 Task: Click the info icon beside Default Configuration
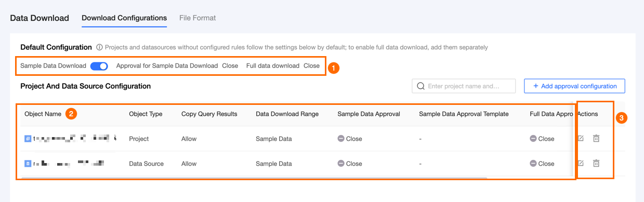pyautogui.click(x=99, y=47)
